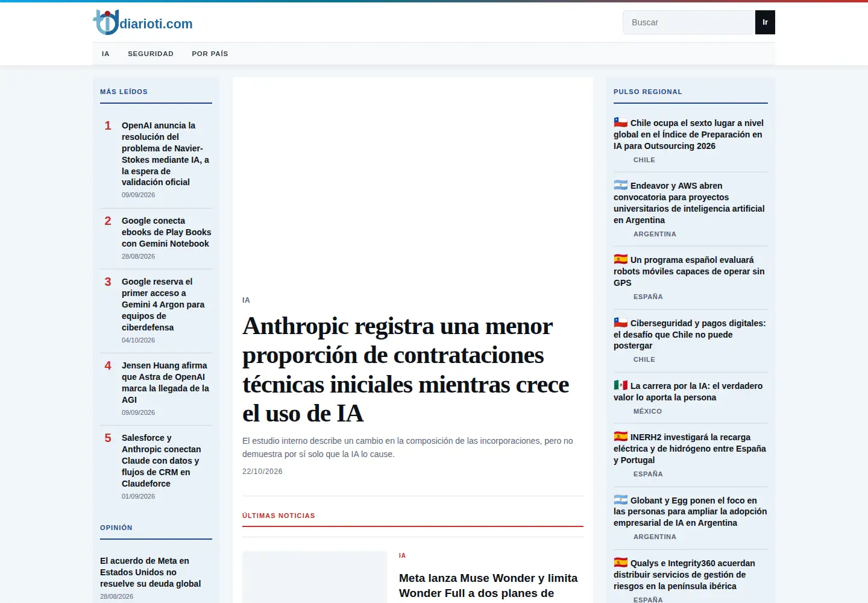Image resolution: width=868 pixels, height=603 pixels.
Task: Click ARGENTINA tag under Endeavor y AWS headline
Action: click(655, 234)
